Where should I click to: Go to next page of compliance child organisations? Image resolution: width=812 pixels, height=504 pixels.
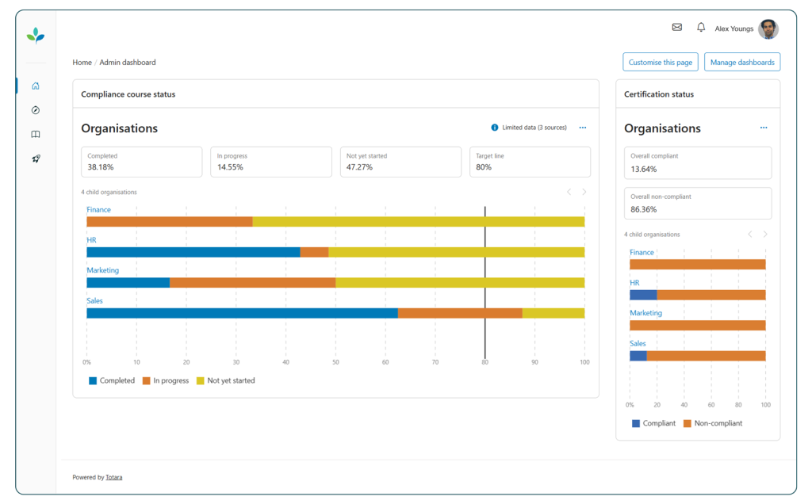pos(584,192)
